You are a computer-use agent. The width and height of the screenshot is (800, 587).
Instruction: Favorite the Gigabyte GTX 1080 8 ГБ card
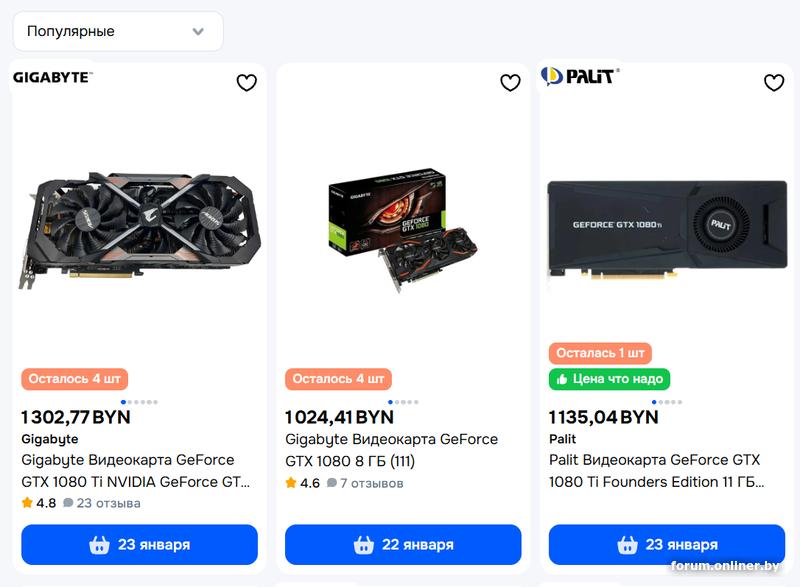[510, 83]
